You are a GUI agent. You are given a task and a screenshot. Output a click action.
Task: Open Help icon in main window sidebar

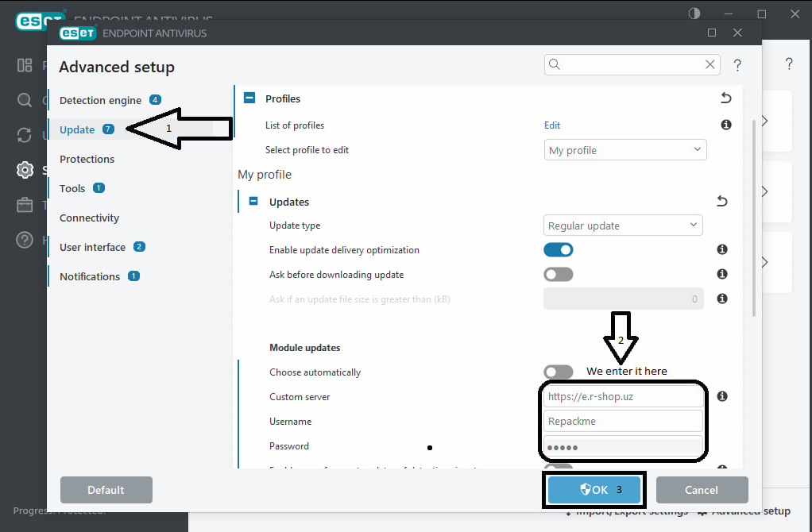click(25, 240)
